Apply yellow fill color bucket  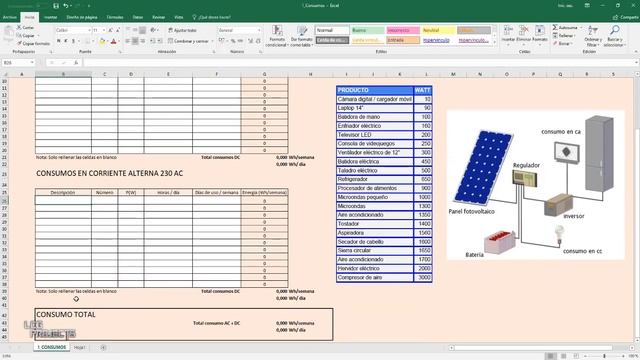pos(102,41)
